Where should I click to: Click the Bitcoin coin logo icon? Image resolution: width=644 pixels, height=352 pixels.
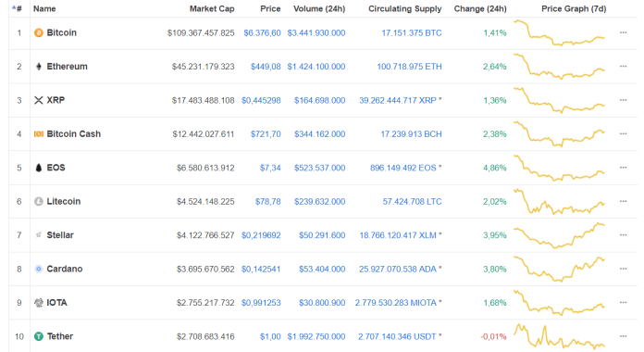[x=39, y=33]
